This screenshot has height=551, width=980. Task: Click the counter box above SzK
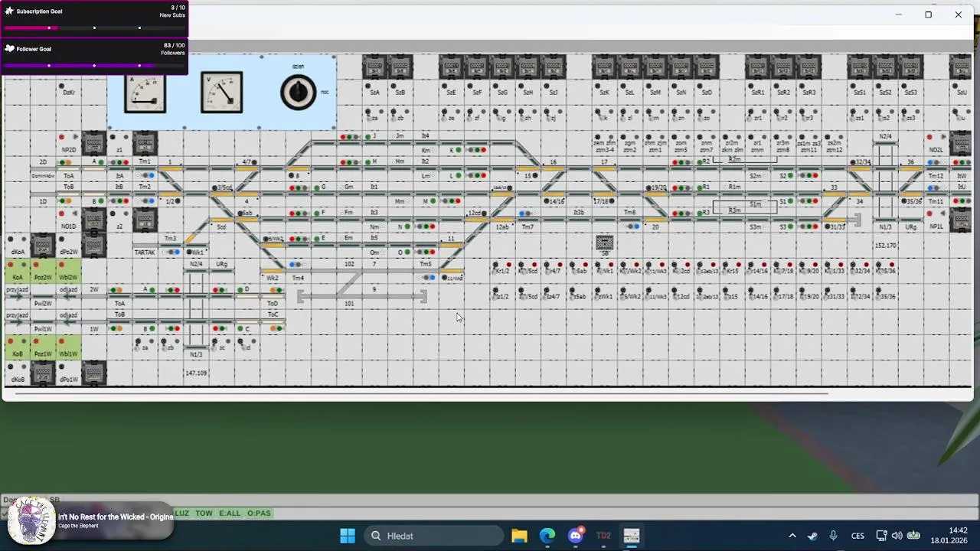click(604, 67)
